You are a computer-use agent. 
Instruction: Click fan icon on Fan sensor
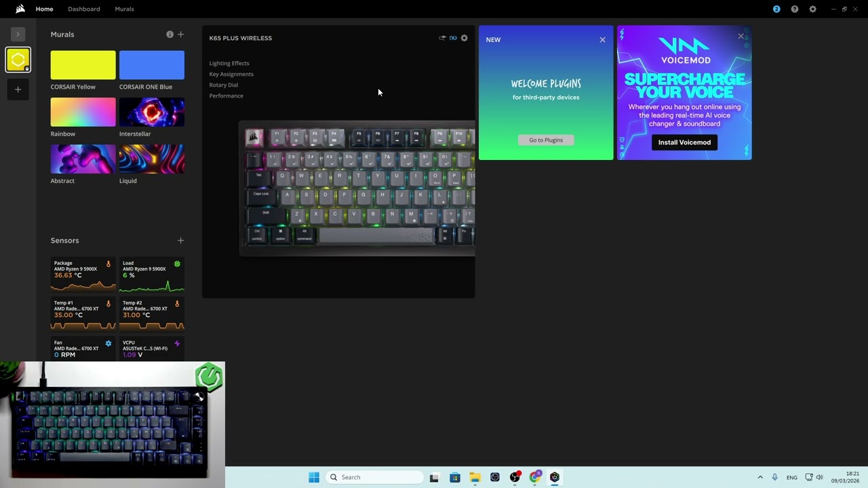108,344
